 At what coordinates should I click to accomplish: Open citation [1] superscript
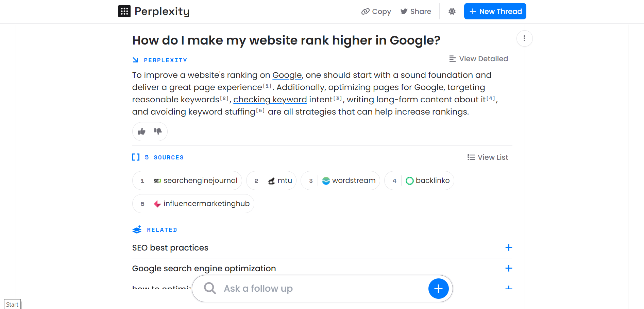point(267,86)
